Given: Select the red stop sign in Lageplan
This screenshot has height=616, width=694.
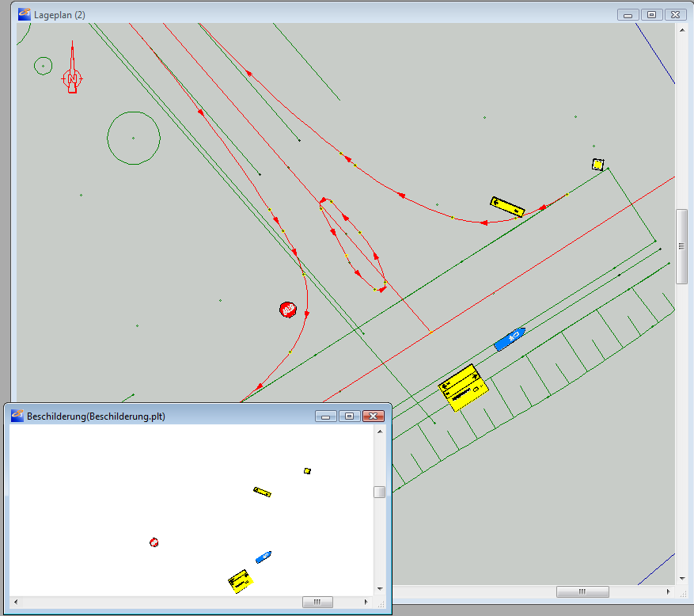Looking at the screenshot, I should pos(288,309).
